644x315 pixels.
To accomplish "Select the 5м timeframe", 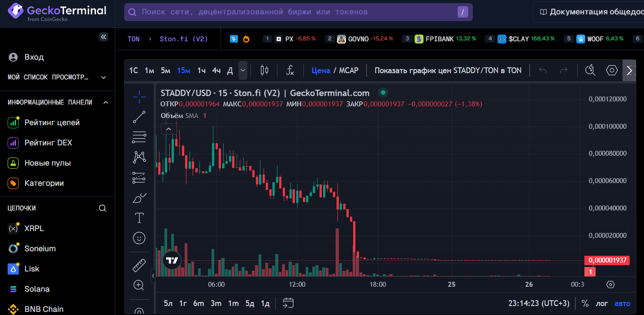I will click(x=165, y=70).
